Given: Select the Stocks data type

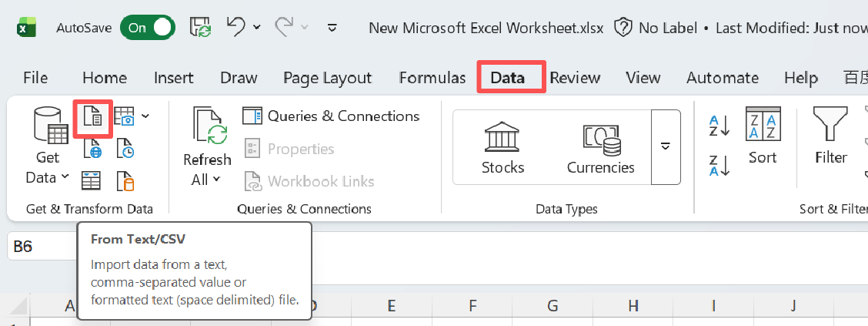Looking at the screenshot, I should [x=502, y=146].
